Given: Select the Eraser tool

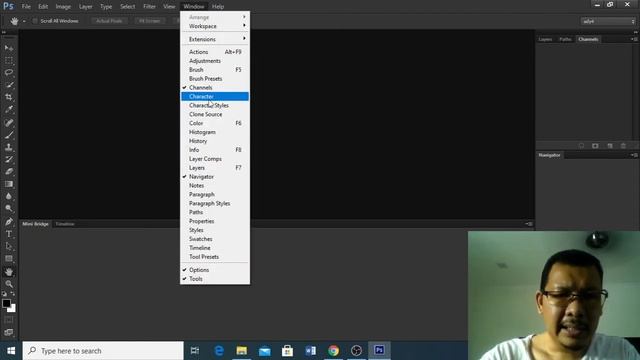Looking at the screenshot, I should point(9,171).
